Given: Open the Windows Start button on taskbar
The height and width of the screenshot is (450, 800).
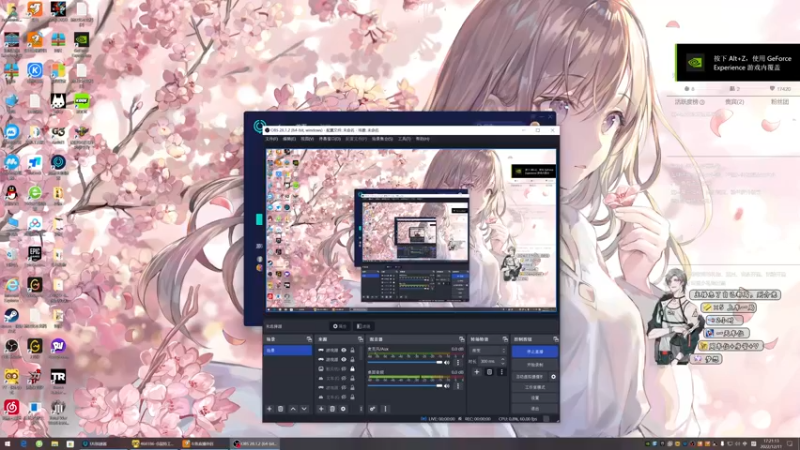Looking at the screenshot, I should [x=8, y=444].
